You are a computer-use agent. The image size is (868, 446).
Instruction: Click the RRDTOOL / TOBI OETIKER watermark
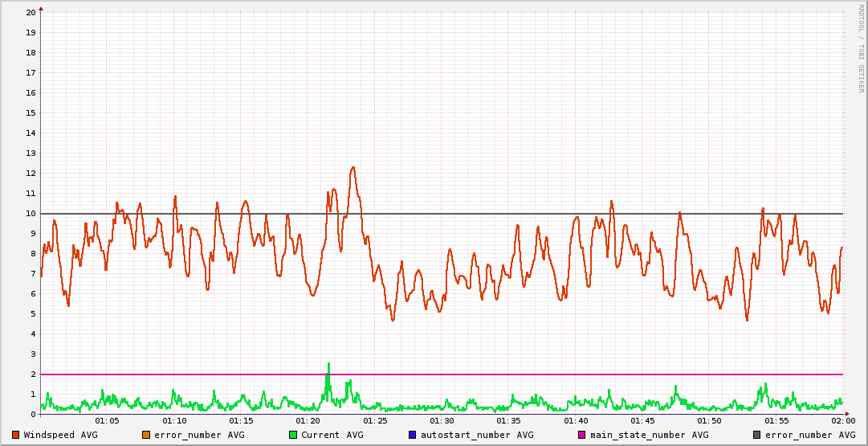tap(861, 48)
